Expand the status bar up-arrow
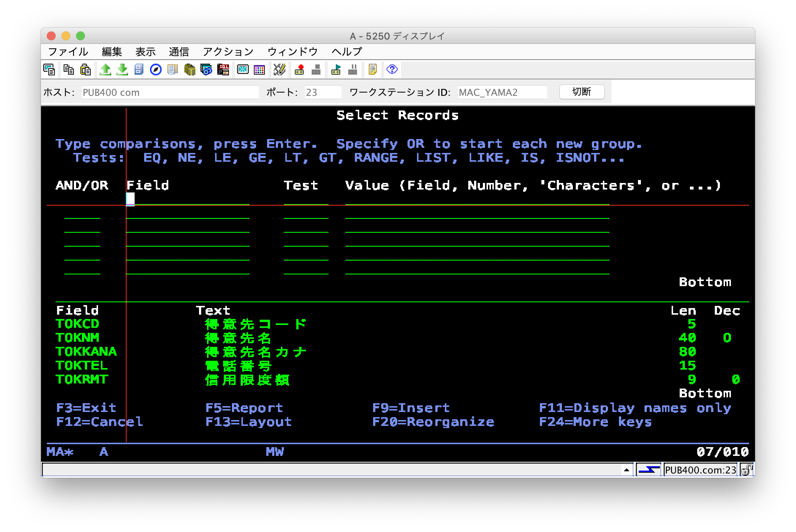Screen dimensions: 796x532 (626, 470)
